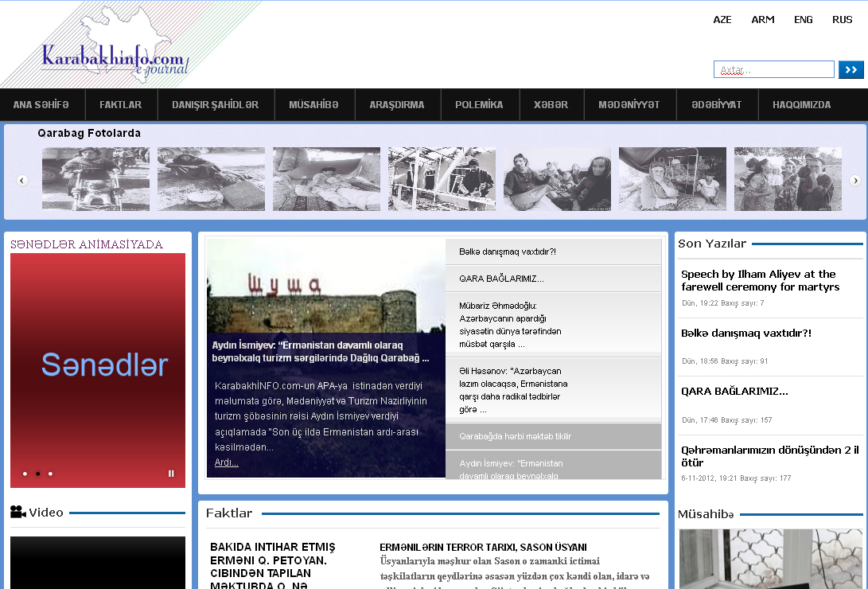The width and height of the screenshot is (868, 589).
Task: Click the video camera icon beside Video
Action: [18, 512]
